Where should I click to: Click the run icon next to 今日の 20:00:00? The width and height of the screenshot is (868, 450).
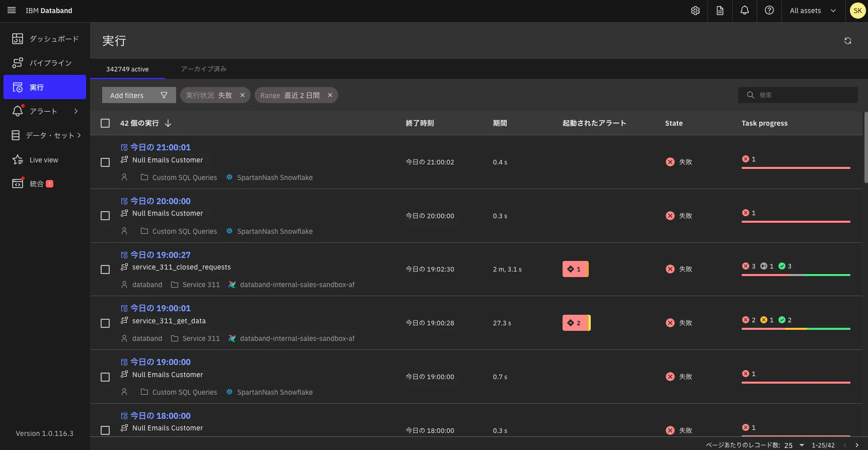[124, 201]
